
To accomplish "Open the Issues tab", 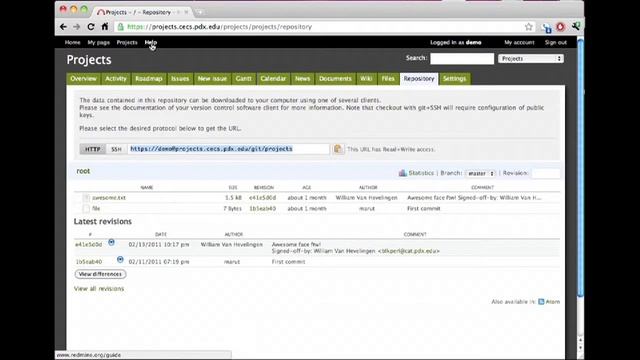I will point(180,79).
